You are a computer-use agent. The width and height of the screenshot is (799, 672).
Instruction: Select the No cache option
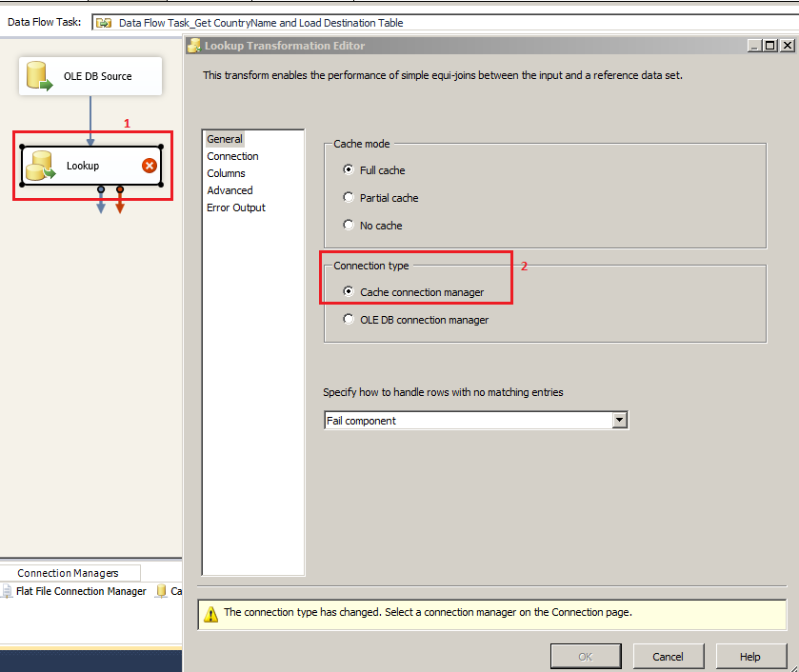pyautogui.click(x=348, y=225)
